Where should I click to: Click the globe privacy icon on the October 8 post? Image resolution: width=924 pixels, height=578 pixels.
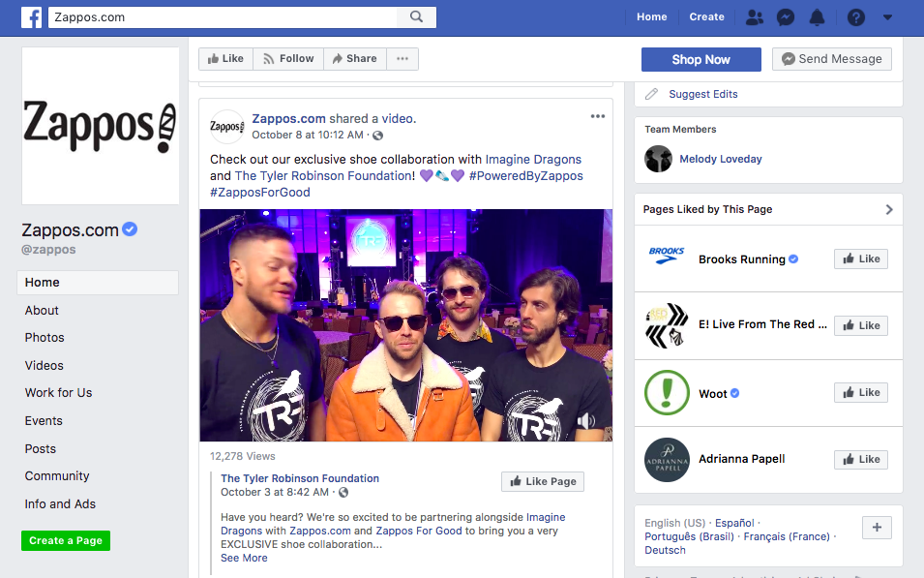pyautogui.click(x=377, y=136)
